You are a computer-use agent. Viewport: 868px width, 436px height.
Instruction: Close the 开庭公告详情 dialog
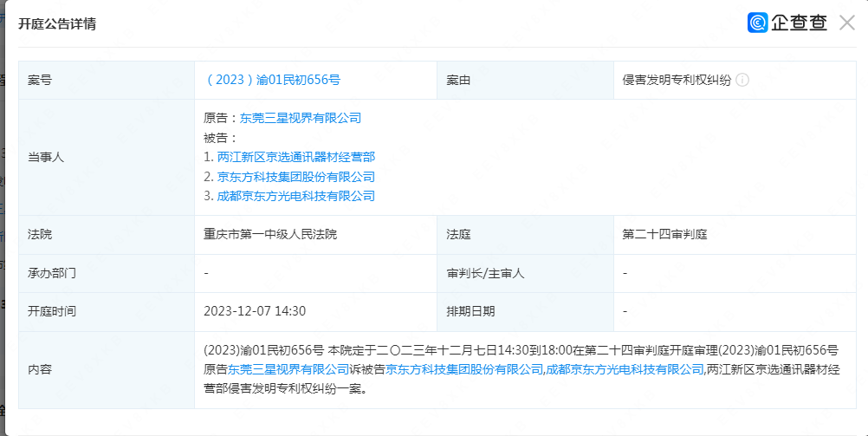click(847, 23)
